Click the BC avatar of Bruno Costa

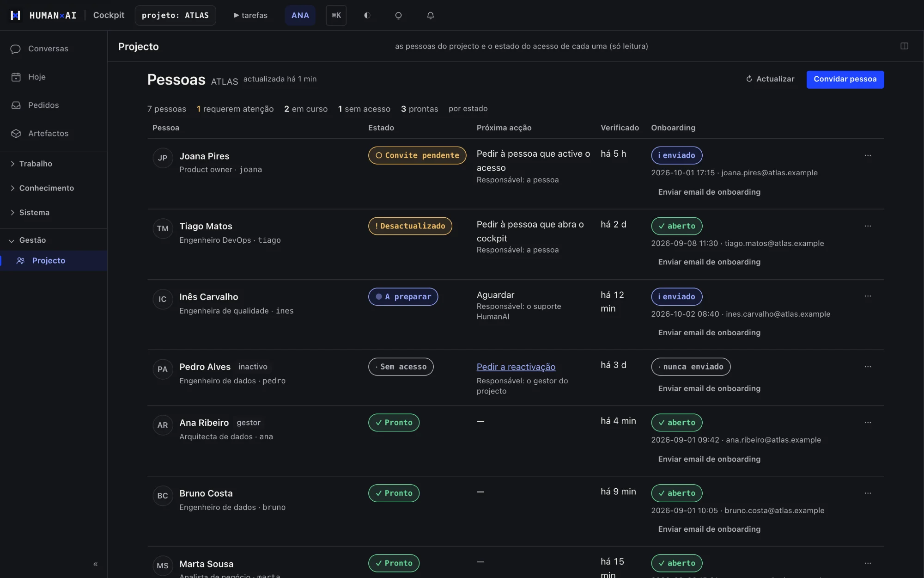click(x=163, y=496)
